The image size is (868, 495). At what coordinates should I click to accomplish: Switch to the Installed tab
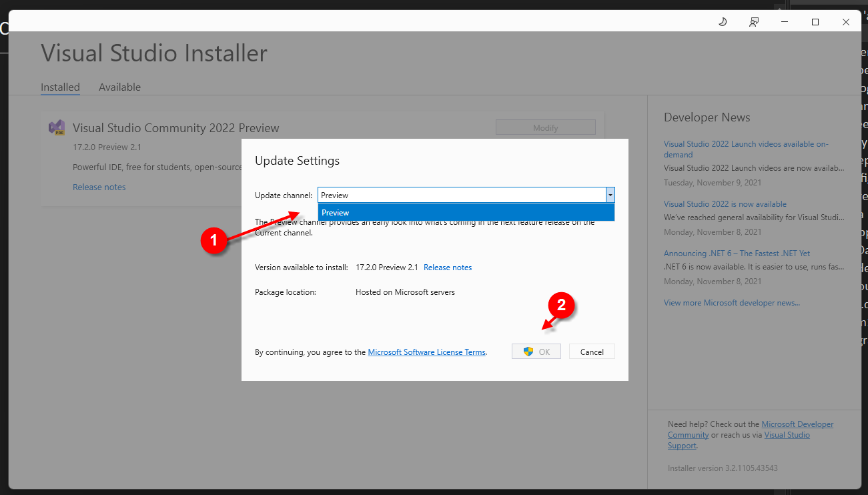click(60, 87)
